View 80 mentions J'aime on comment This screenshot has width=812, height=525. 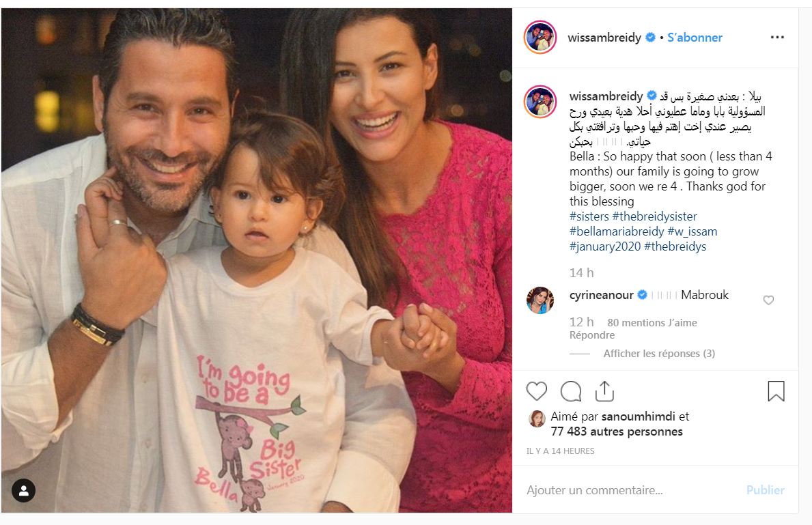(x=652, y=322)
